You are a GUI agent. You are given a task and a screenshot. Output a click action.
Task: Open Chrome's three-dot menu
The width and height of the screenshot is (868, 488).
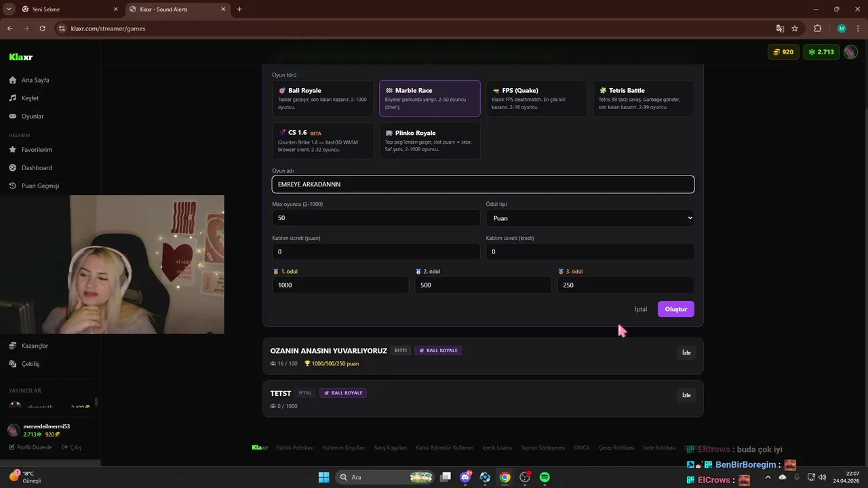click(x=858, y=28)
